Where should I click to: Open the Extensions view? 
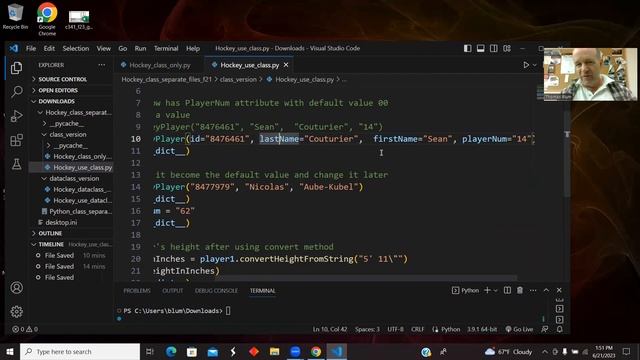(x=16, y=140)
